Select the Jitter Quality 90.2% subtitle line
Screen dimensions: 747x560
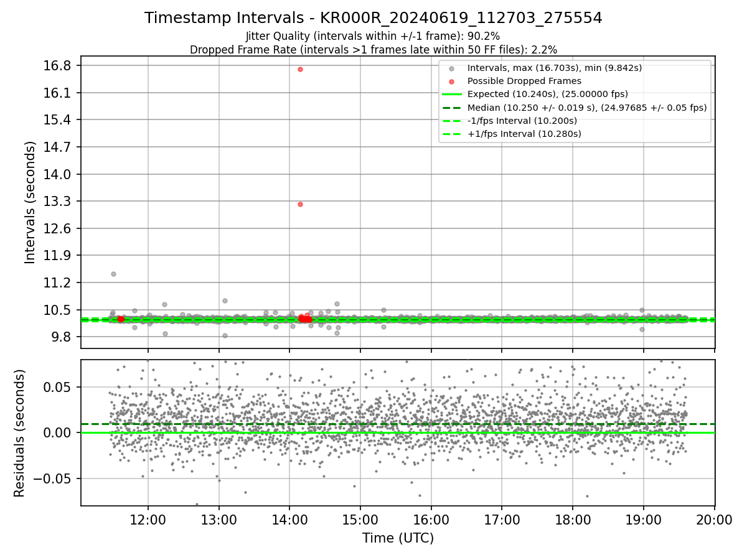tap(373, 36)
